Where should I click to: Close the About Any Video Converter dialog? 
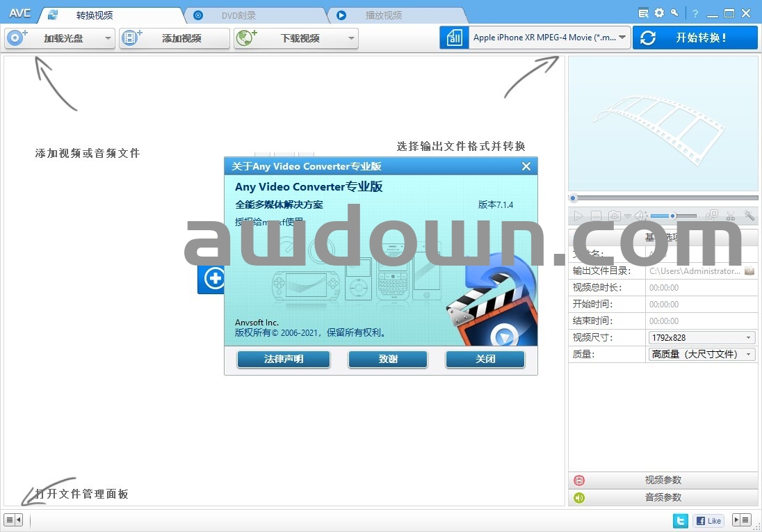point(526,166)
